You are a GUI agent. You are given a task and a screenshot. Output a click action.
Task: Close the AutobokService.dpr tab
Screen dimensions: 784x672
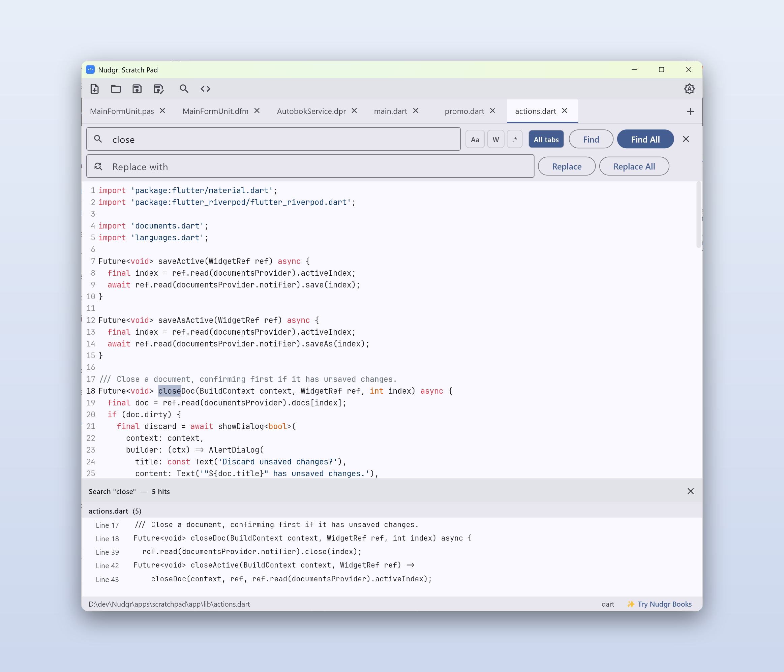[x=355, y=111]
